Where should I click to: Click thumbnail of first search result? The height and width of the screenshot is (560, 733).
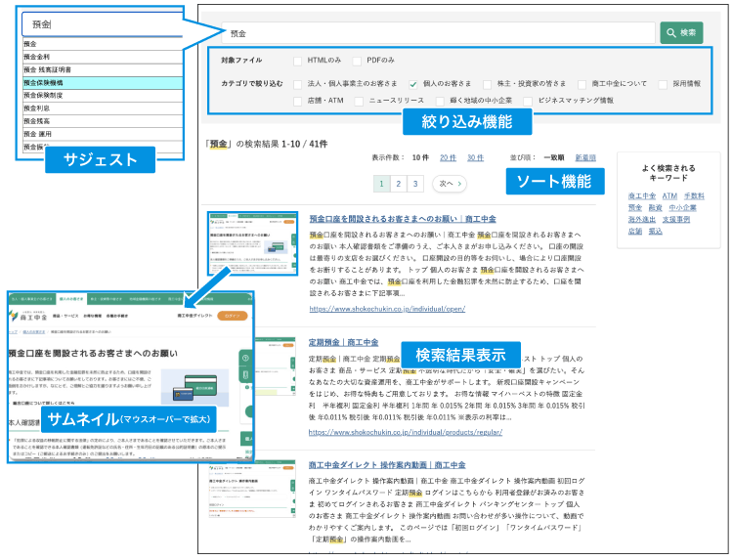point(252,243)
